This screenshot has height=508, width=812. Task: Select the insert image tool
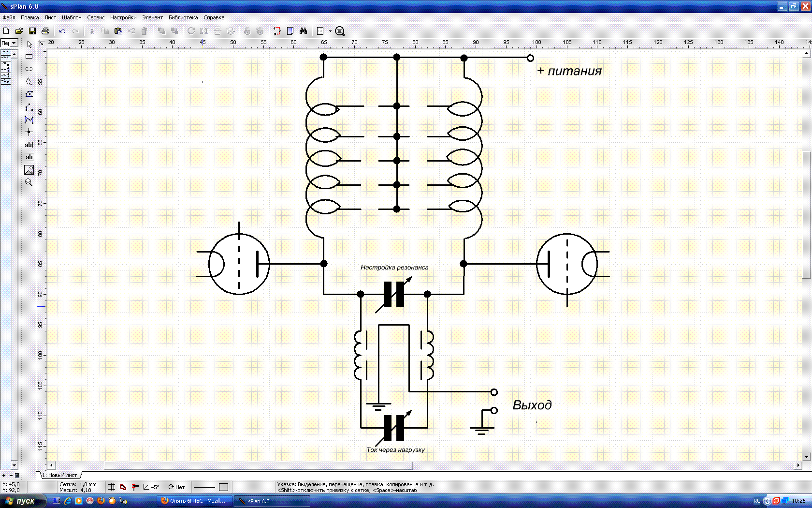tap(29, 170)
